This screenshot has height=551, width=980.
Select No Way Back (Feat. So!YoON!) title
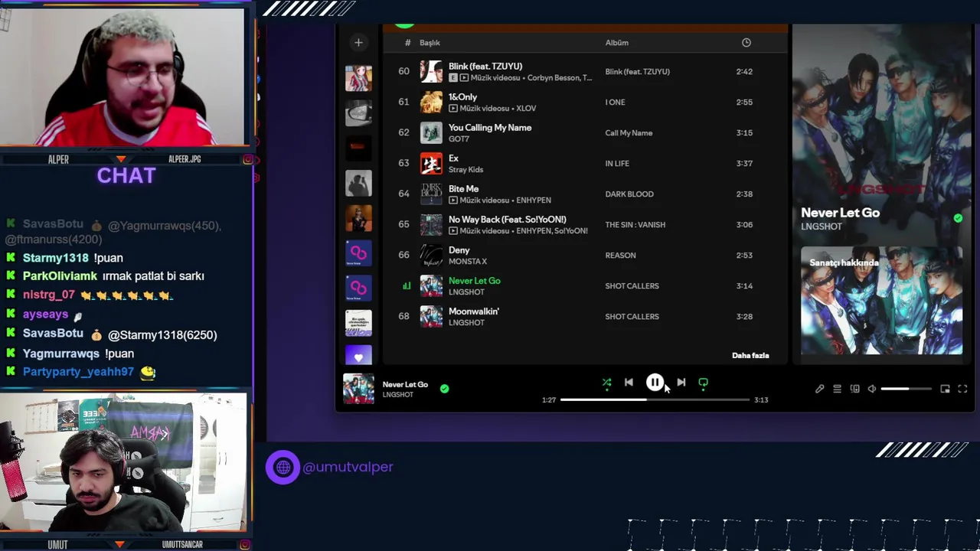508,220
